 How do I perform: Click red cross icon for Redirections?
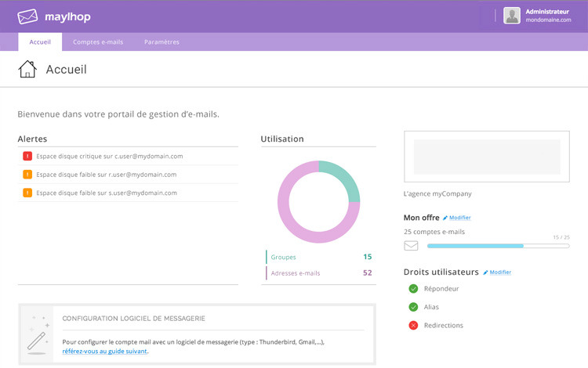coord(413,325)
